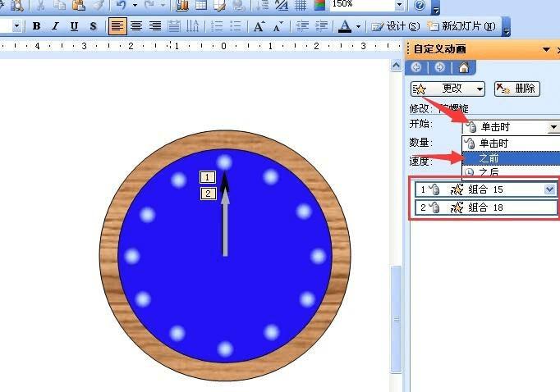
Task: Click the Increase Font Size icon
Action: click(259, 26)
